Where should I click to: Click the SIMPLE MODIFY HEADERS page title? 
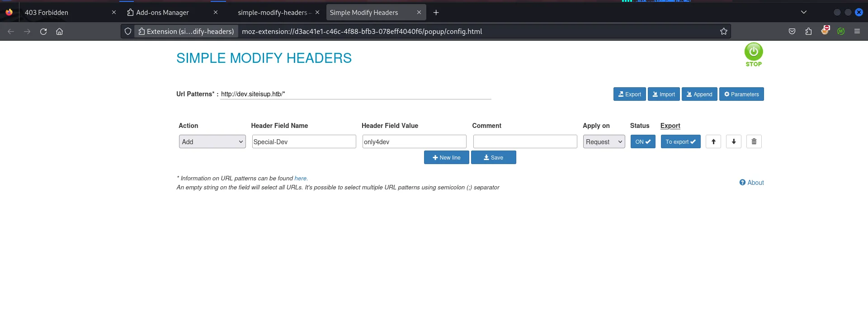click(264, 58)
